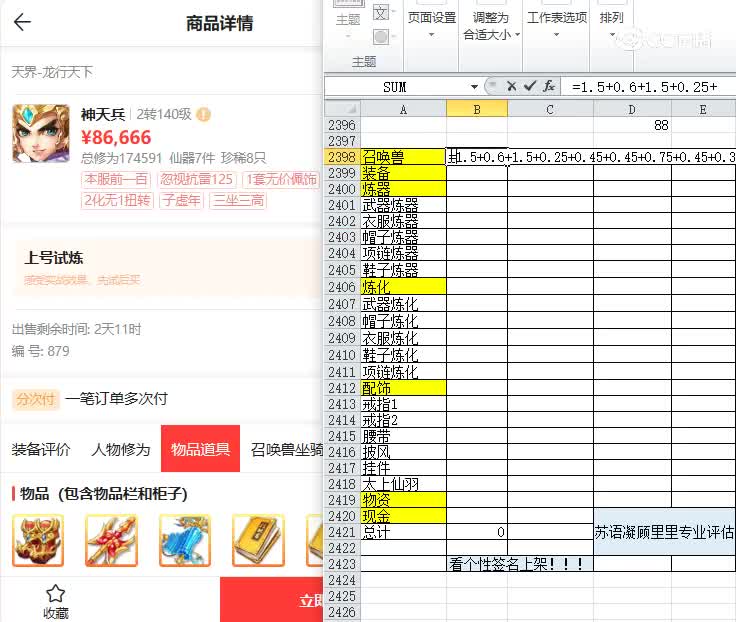Viewport: 736px width, 622px height.
Task: Select column A header
Action: coord(403,109)
